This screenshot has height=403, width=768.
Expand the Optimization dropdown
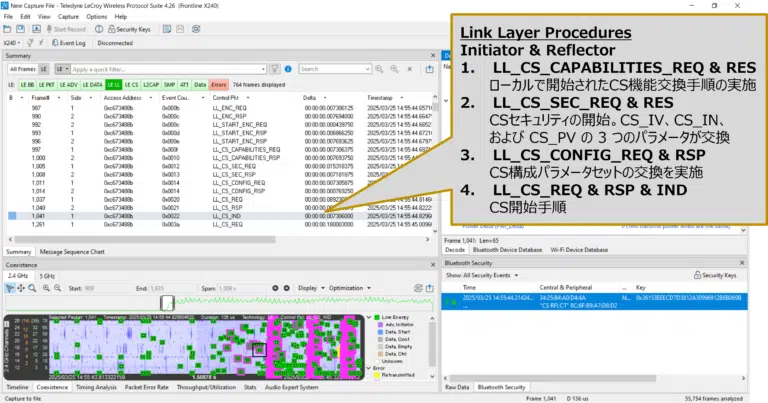coord(352,288)
